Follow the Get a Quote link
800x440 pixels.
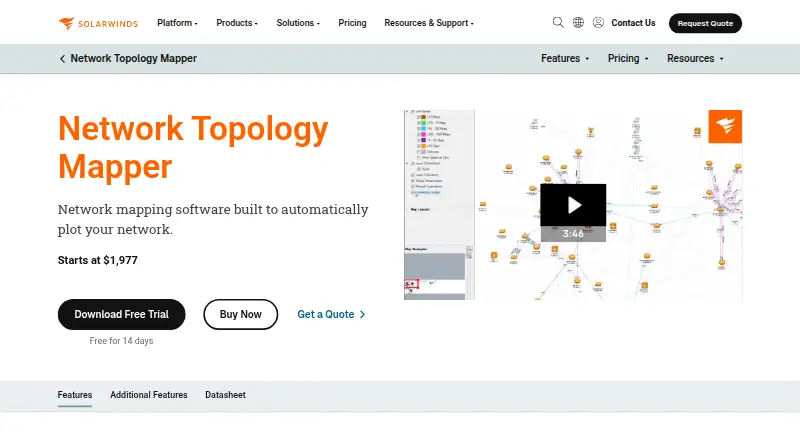coord(331,314)
